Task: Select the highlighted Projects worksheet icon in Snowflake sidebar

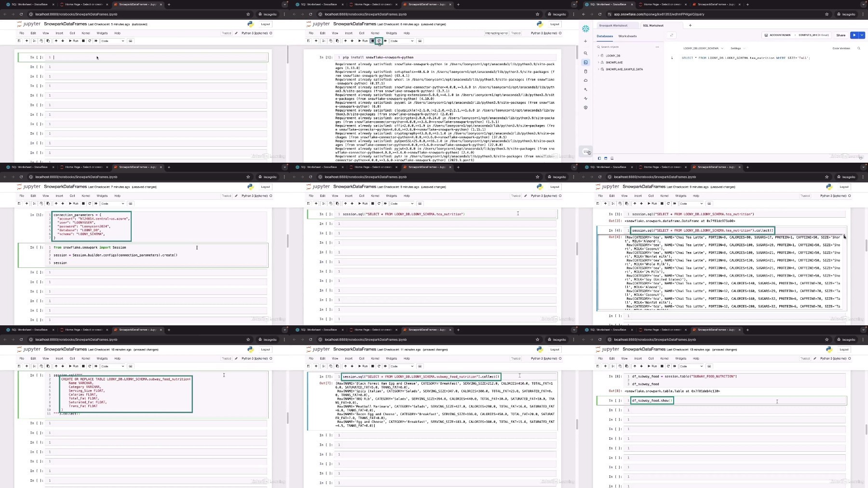Action: 585,62
